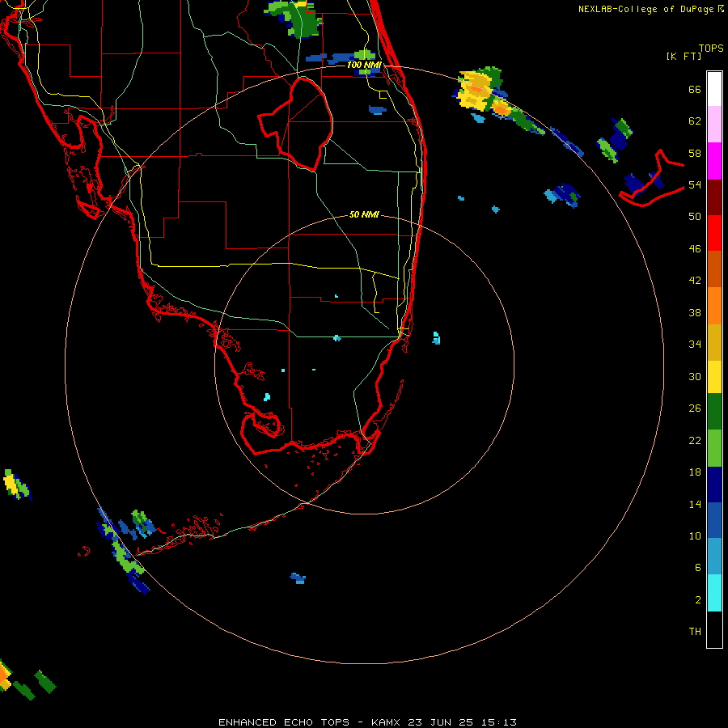Click the dark green legend swatch
The height and width of the screenshot is (728, 728).
(x=714, y=412)
